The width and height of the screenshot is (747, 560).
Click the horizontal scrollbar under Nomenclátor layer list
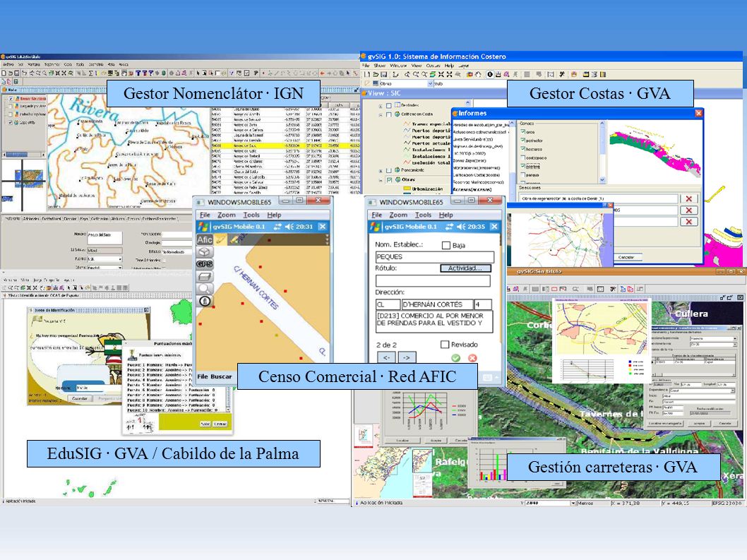click(24, 155)
